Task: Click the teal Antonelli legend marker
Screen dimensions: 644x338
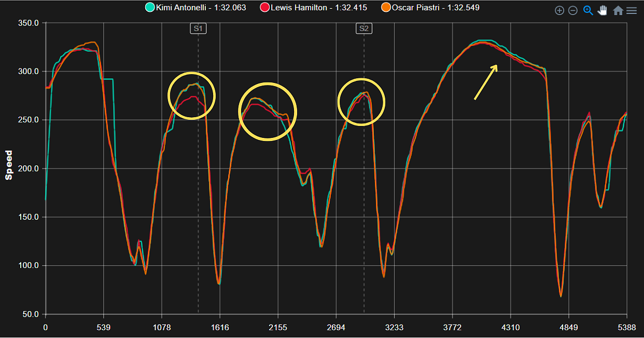Action: tap(150, 8)
